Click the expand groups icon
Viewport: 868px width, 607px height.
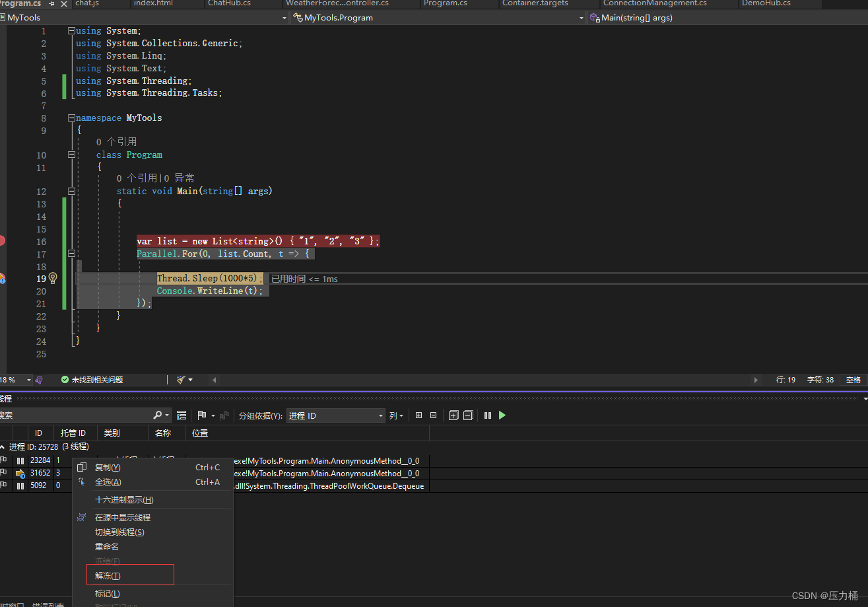point(453,415)
